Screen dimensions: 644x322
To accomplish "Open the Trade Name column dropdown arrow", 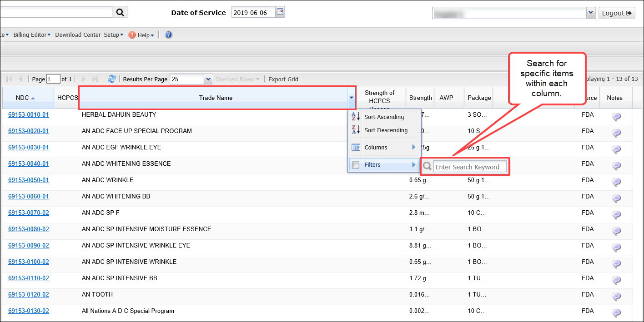I will [x=351, y=98].
